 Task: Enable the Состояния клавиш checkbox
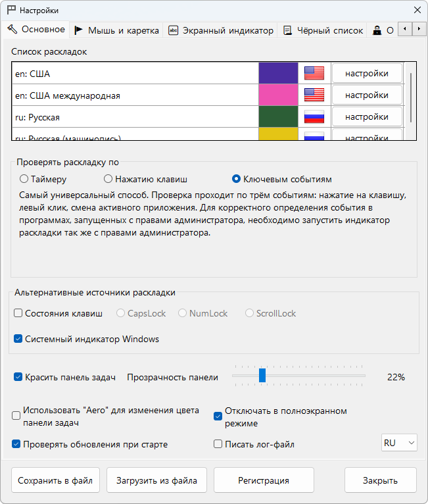click(x=18, y=314)
